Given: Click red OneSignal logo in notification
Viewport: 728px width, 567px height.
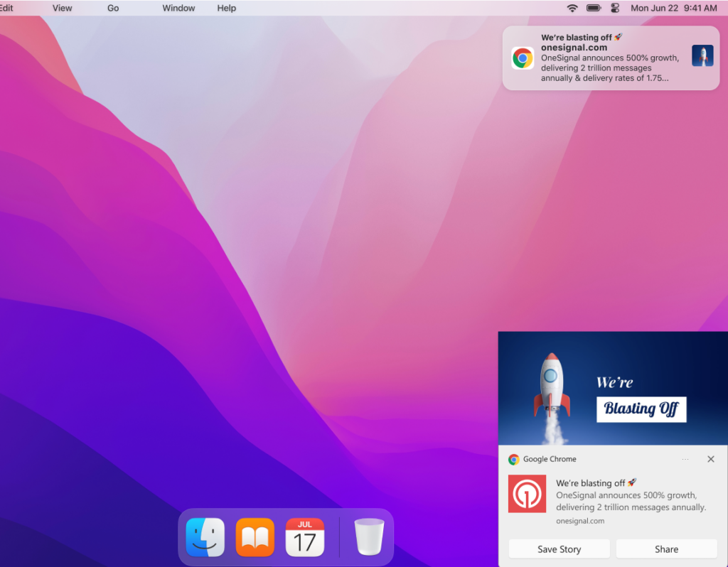Looking at the screenshot, I should [x=527, y=494].
